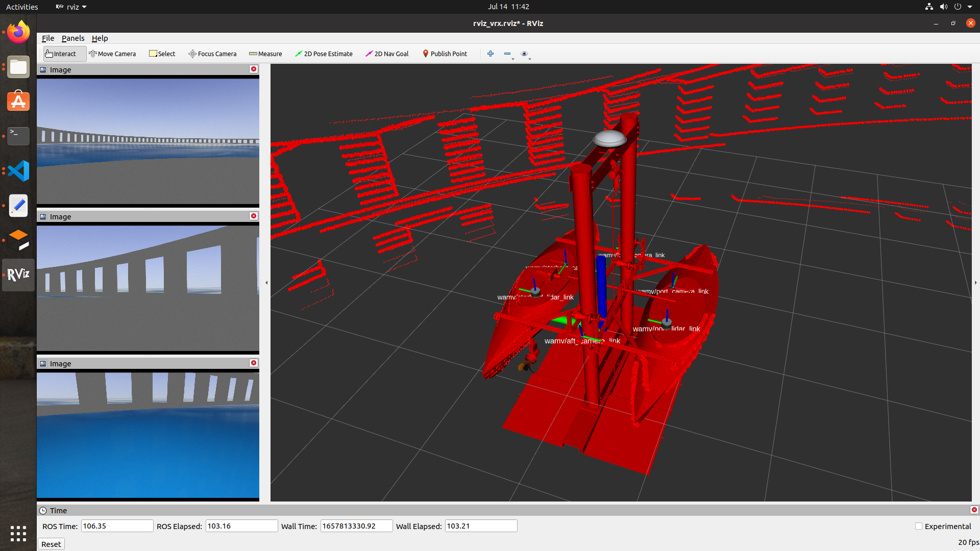Add a new tool with the plus icon
The width and height of the screenshot is (980, 551).
tap(490, 54)
